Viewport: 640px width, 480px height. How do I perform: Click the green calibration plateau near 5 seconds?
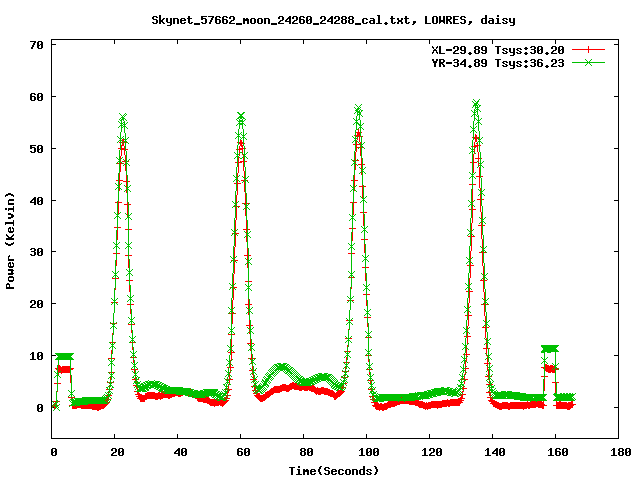(64, 357)
